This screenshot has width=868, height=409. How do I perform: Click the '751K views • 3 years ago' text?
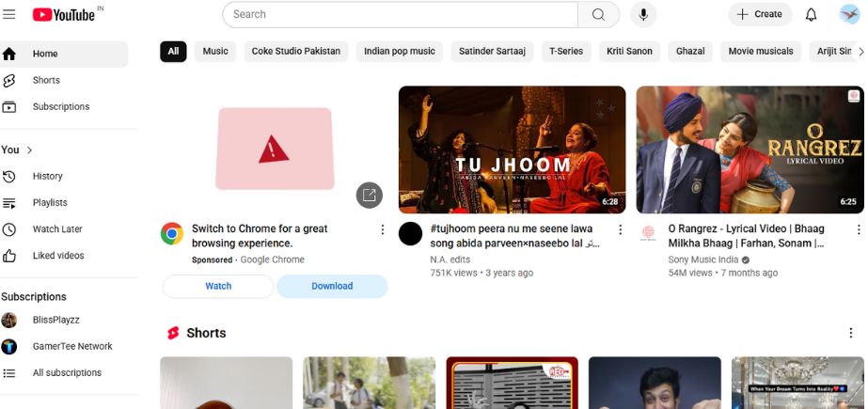(x=481, y=273)
